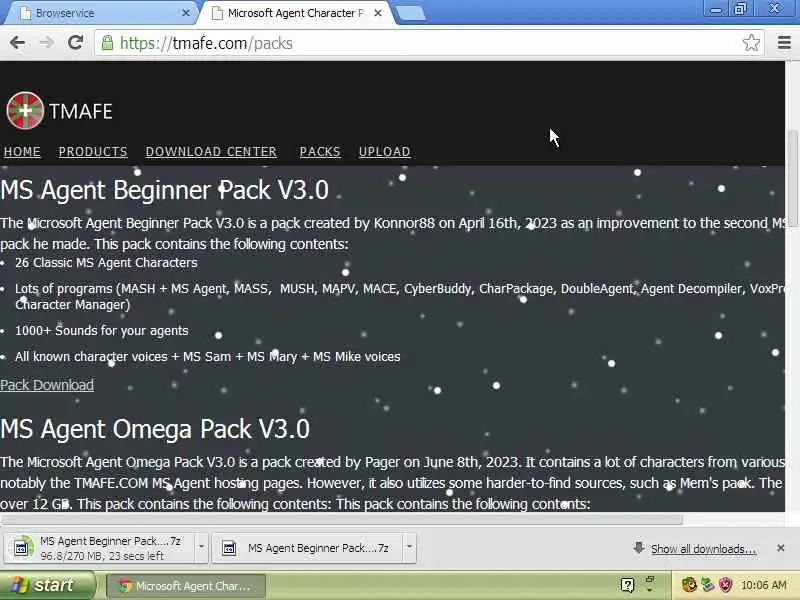Click the horizontal page scrollbar

pyautogui.click(x=341, y=519)
